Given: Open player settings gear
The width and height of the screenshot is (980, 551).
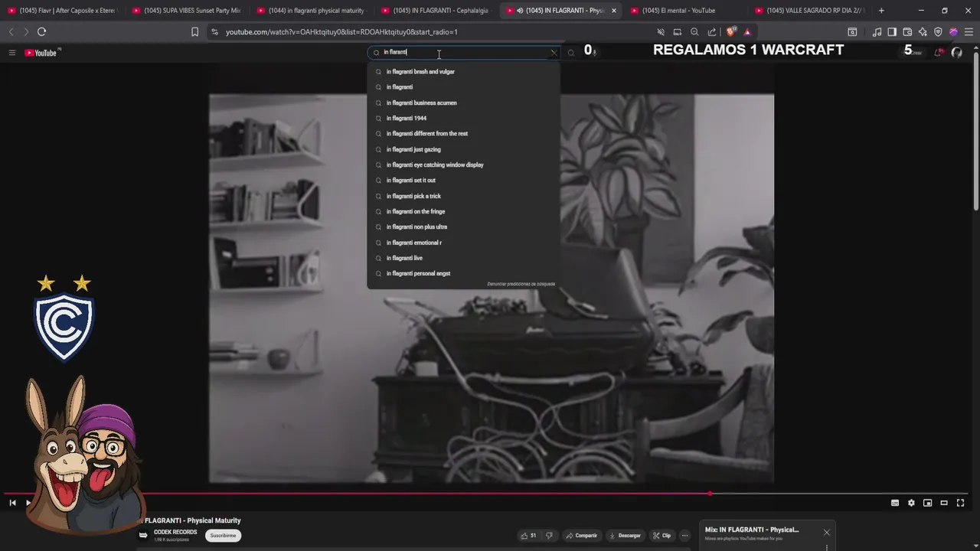Looking at the screenshot, I should (911, 503).
